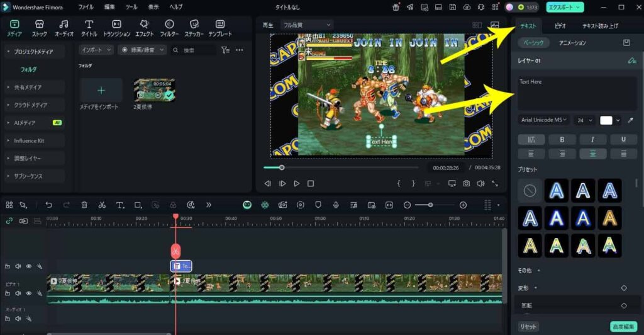
Task: Open the テキスト読み上げ tab
Action: tap(600, 26)
